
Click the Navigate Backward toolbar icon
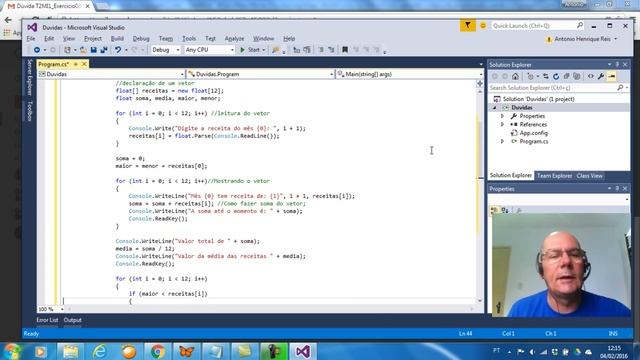pyautogui.click(x=37, y=50)
